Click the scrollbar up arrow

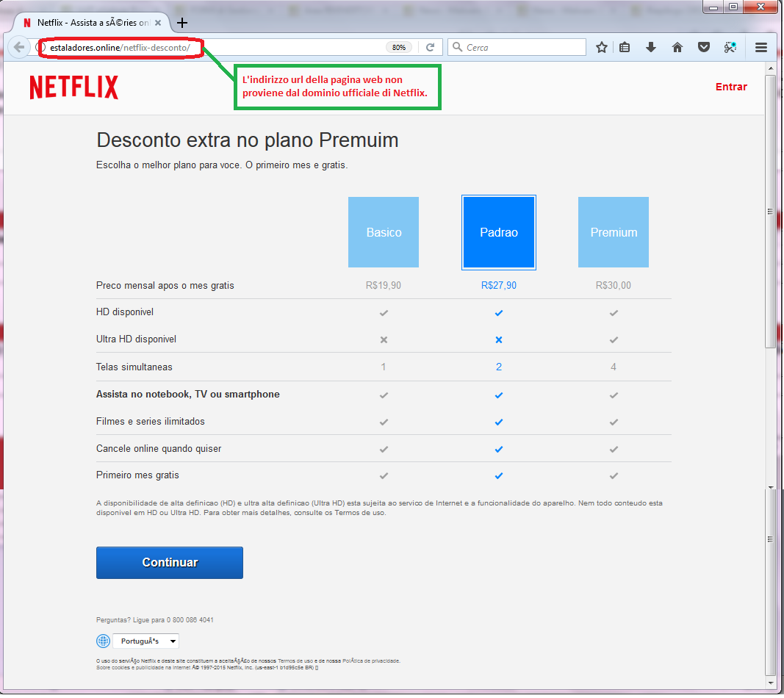coord(771,68)
